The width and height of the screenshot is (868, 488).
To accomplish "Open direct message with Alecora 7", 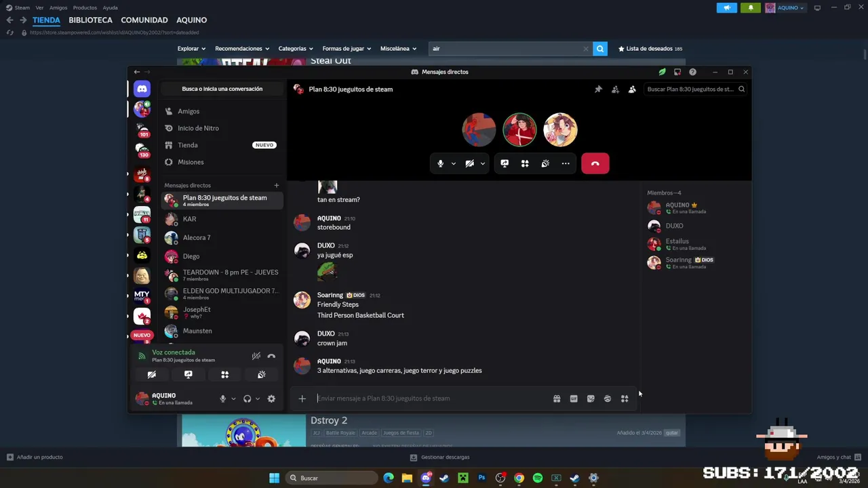I will coord(222,238).
